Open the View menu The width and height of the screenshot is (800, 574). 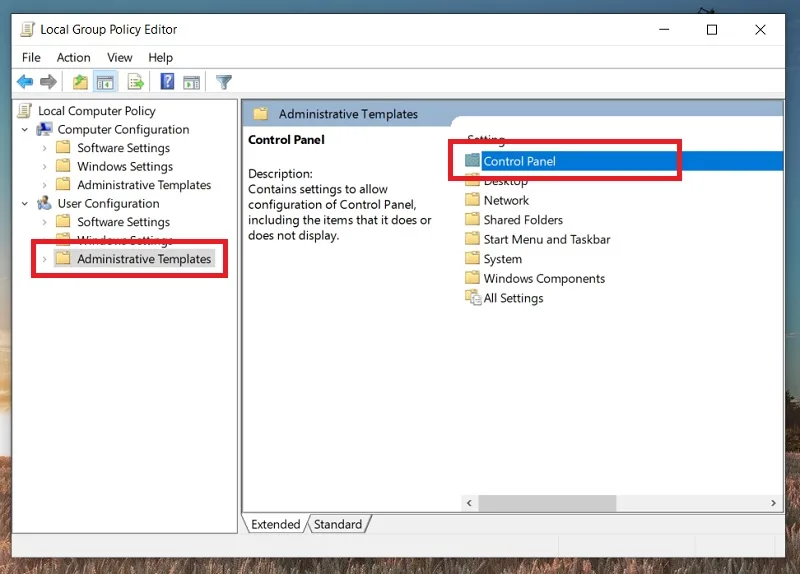119,58
